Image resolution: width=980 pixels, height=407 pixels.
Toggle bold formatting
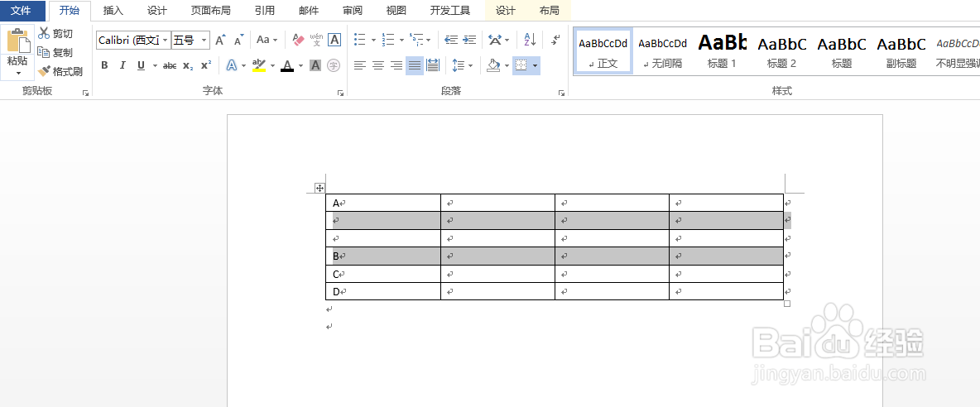tap(104, 65)
